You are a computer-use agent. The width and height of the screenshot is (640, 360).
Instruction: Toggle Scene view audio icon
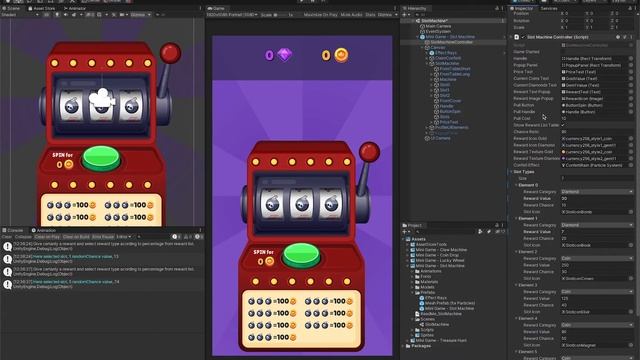pos(65,15)
